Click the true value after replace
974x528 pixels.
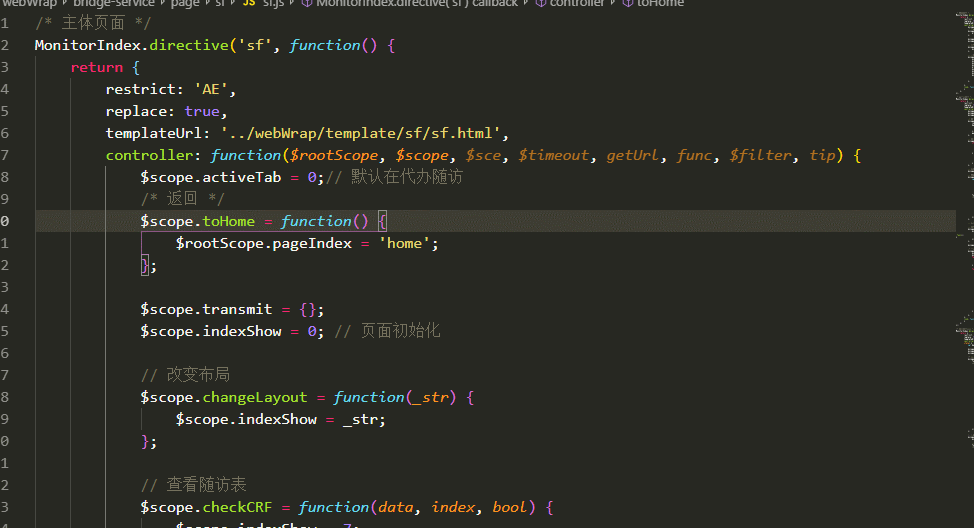pyautogui.click(x=202, y=111)
